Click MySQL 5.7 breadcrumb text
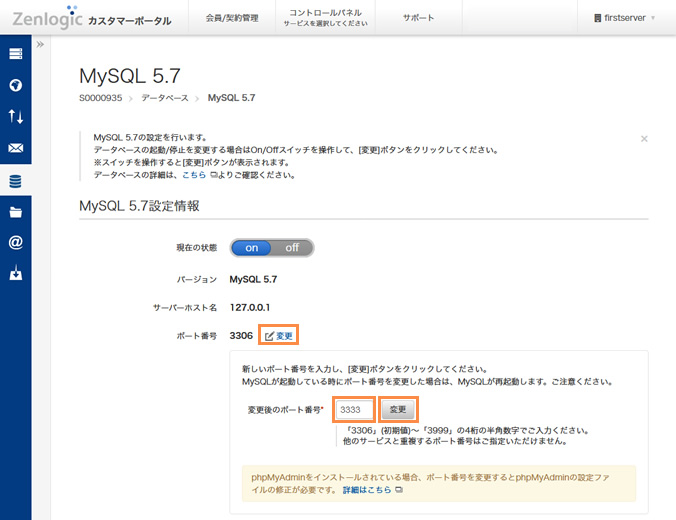Screen dimensions: 676x520 tap(232, 98)
